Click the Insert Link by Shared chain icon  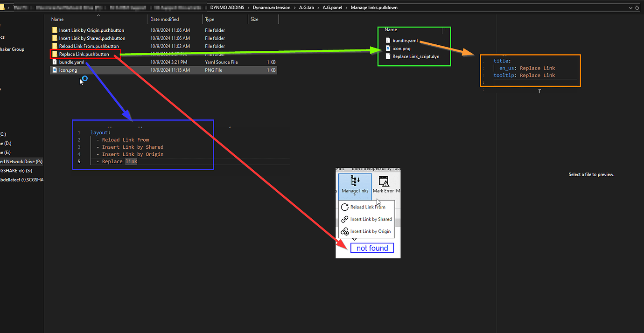345,219
